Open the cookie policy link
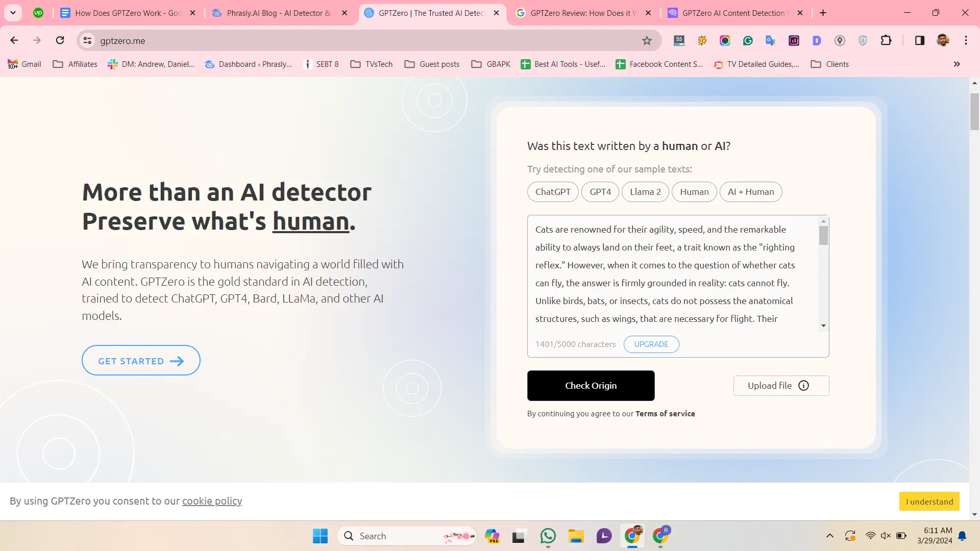The height and width of the screenshot is (551, 980). 212,501
